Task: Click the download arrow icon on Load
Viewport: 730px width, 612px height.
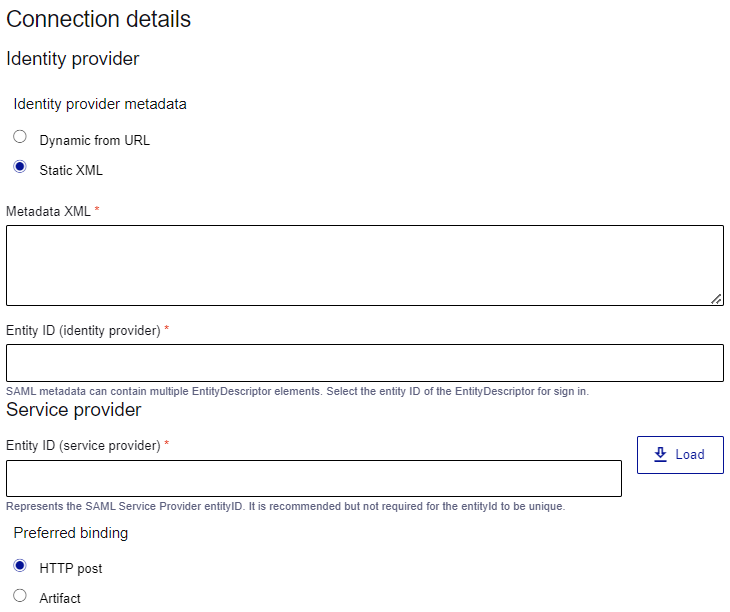Action: pyautogui.click(x=660, y=455)
